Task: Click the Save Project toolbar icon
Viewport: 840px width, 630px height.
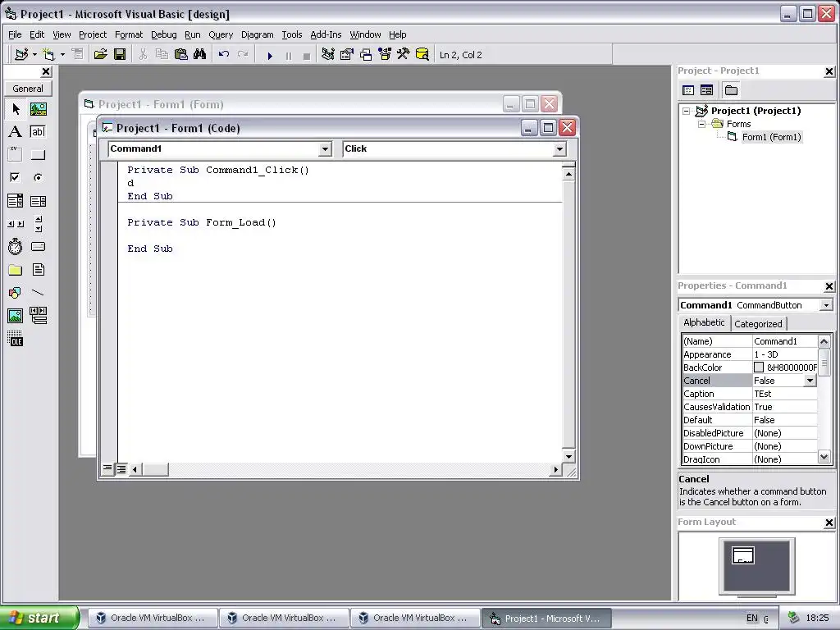Action: coord(120,55)
